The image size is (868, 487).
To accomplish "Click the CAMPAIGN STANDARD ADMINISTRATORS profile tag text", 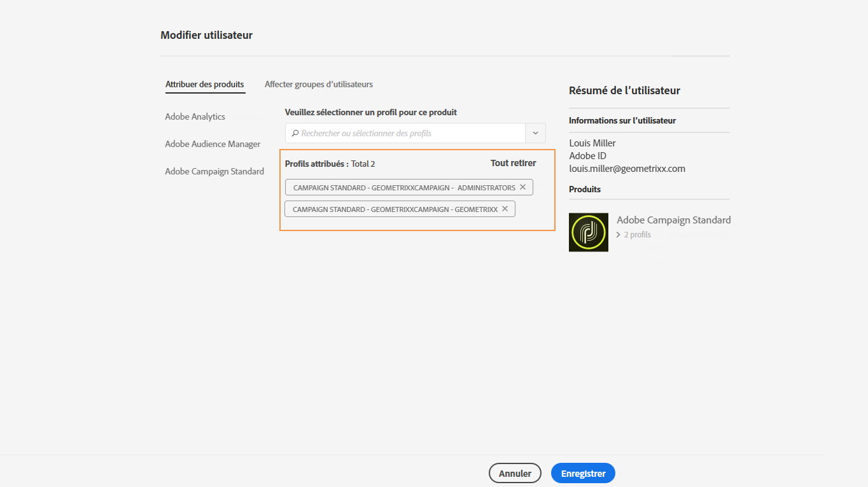I will coord(404,188).
